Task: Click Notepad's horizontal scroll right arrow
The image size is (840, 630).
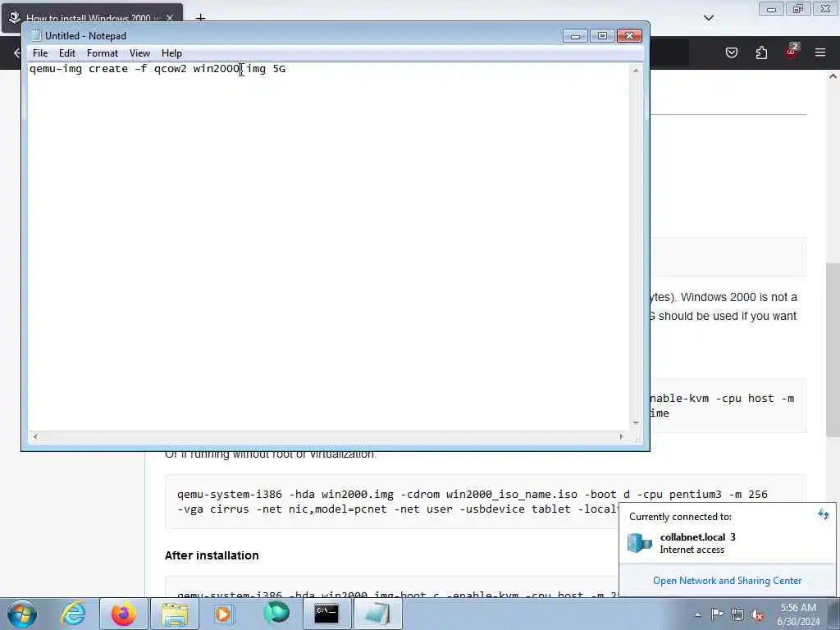Action: coord(621,436)
